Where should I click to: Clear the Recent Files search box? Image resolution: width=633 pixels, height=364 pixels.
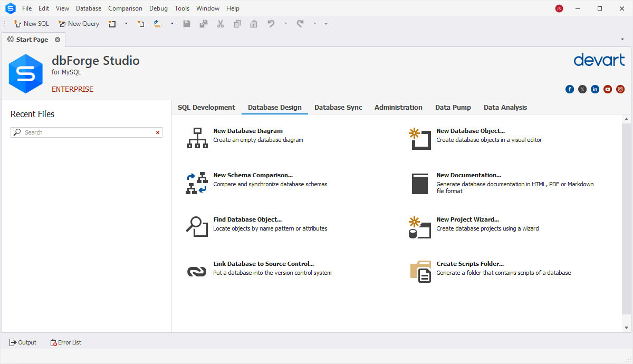click(158, 132)
